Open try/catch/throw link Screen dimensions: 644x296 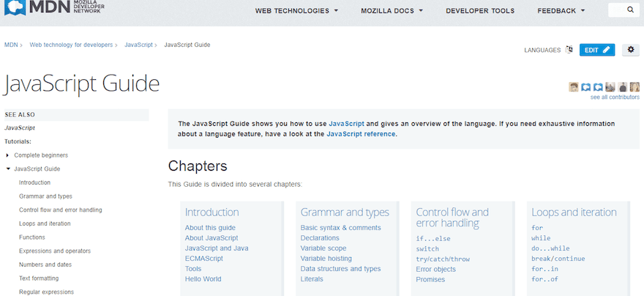443,259
